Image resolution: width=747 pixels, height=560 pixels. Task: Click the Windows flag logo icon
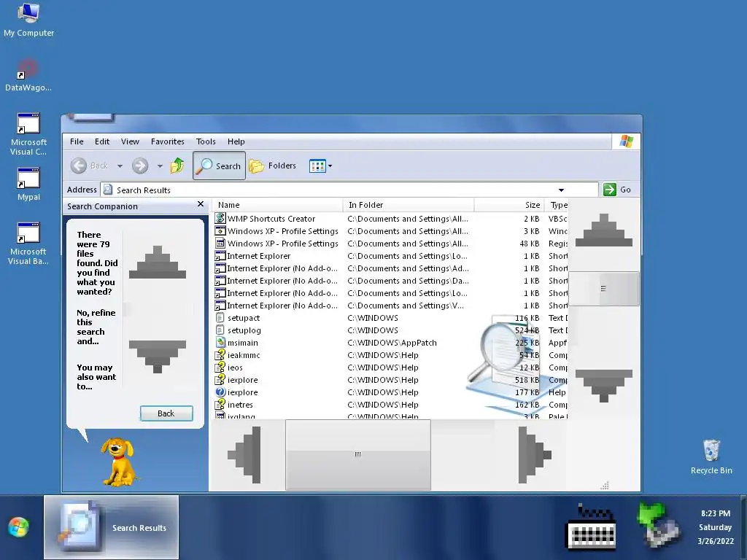(626, 141)
